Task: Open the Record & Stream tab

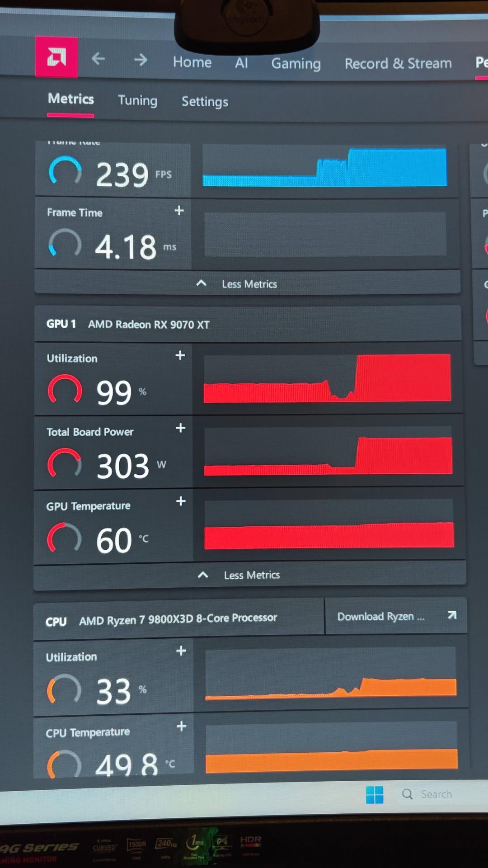Action: (398, 64)
